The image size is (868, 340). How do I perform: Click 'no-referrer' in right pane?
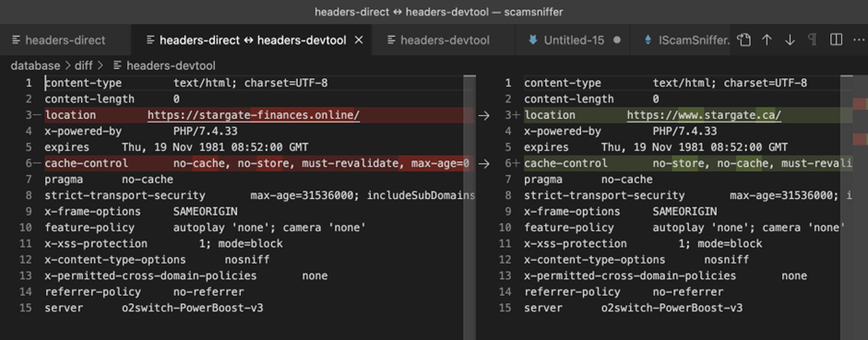[688, 292]
